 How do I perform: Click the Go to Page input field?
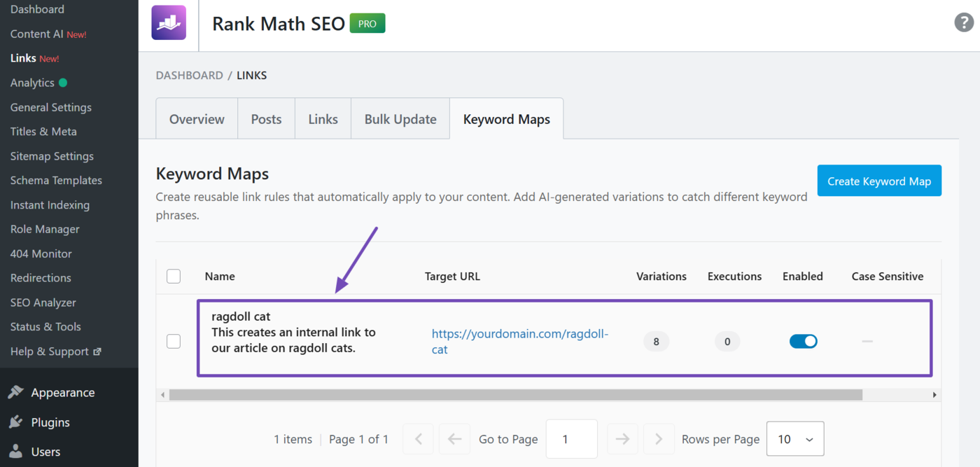[571, 439]
